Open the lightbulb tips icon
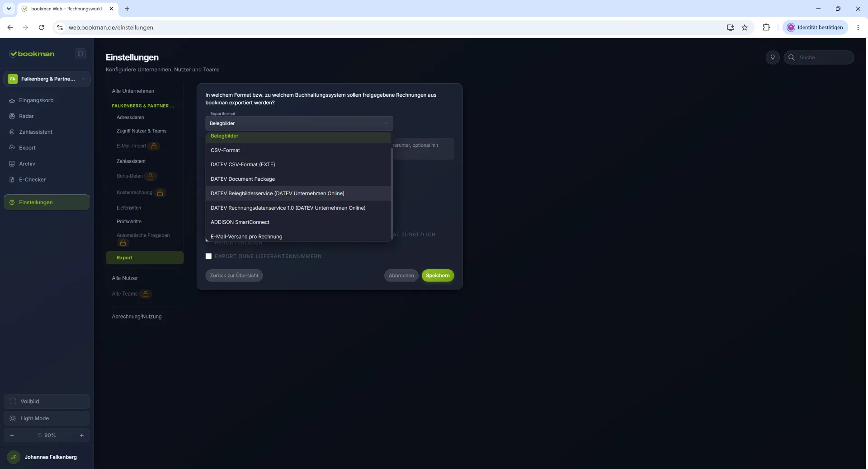Image resolution: width=868 pixels, height=469 pixels. pos(773,57)
